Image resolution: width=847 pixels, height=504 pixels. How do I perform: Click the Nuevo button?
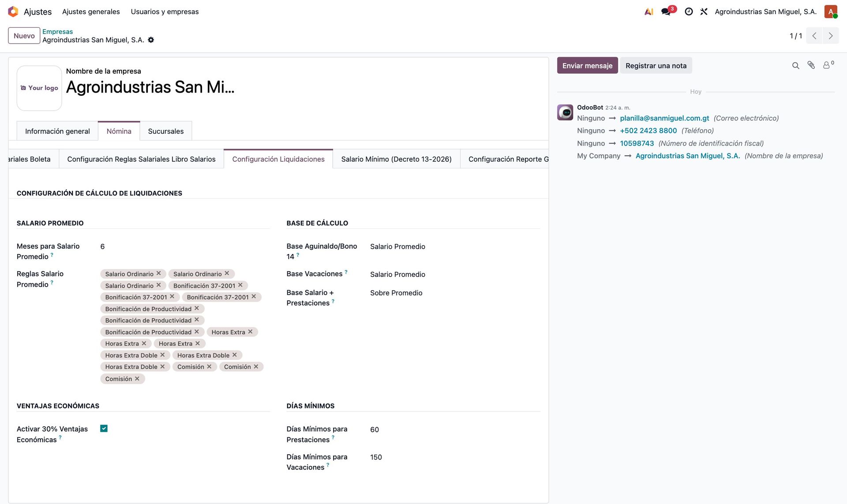point(24,36)
